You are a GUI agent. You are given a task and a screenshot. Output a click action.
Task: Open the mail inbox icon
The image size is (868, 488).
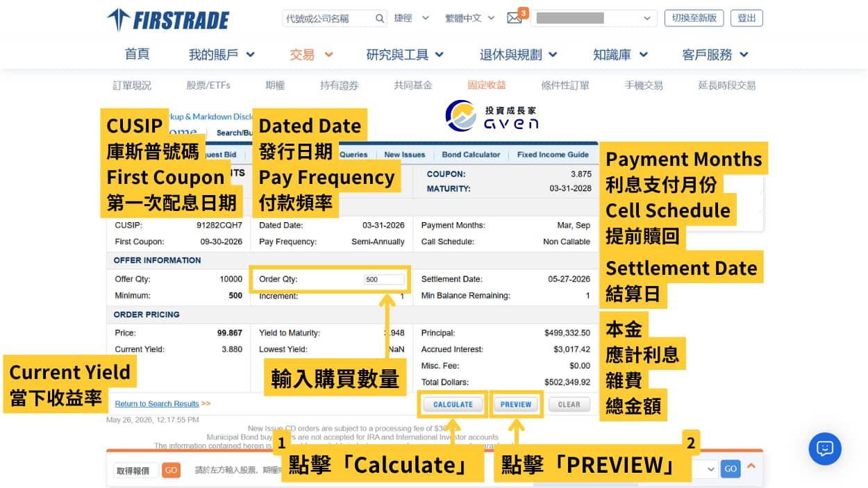[x=515, y=19]
